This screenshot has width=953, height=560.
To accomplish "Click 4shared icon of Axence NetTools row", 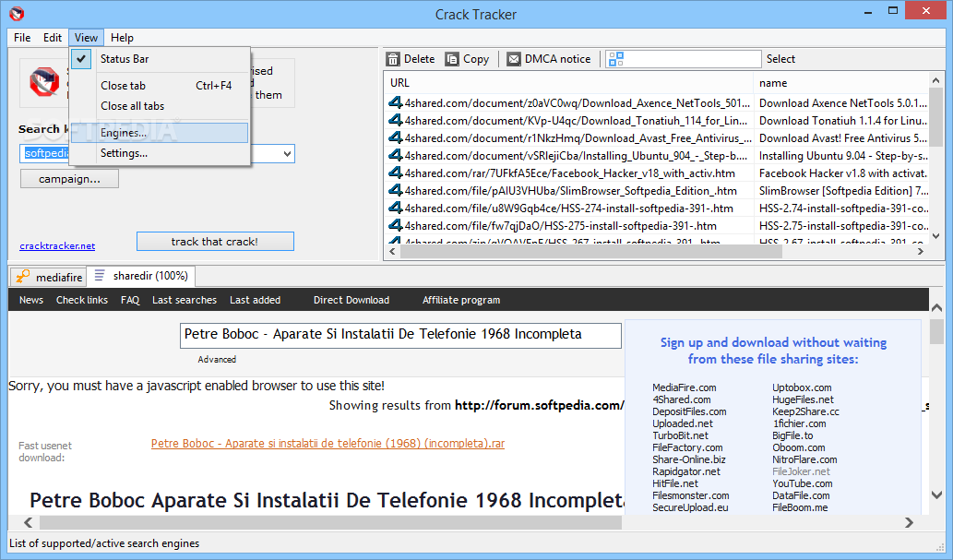I will tap(396, 102).
